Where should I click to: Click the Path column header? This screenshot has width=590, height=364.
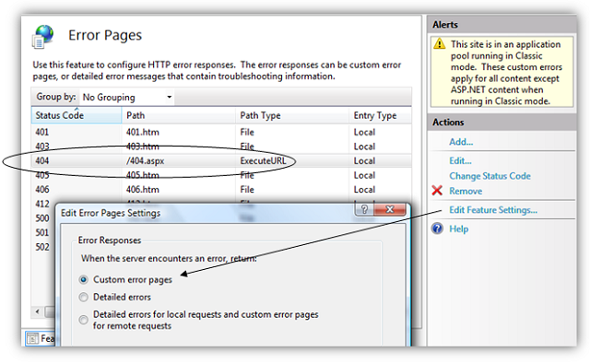pyautogui.click(x=179, y=115)
